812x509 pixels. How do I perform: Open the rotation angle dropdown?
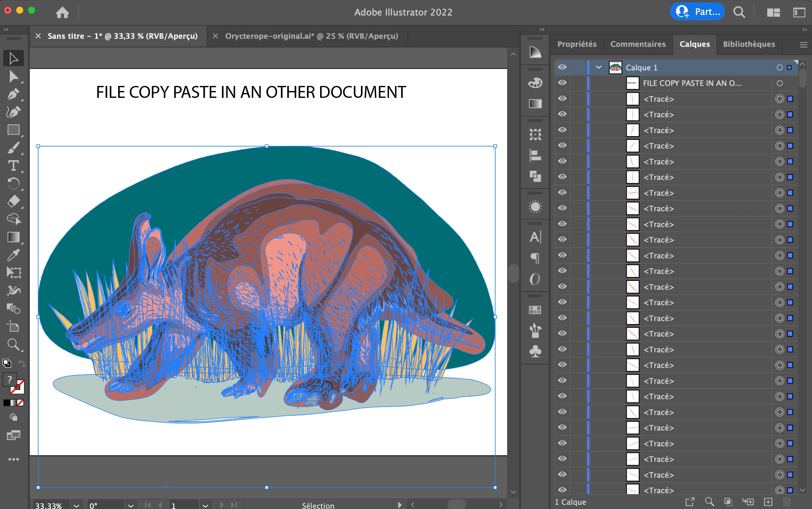pos(131,505)
